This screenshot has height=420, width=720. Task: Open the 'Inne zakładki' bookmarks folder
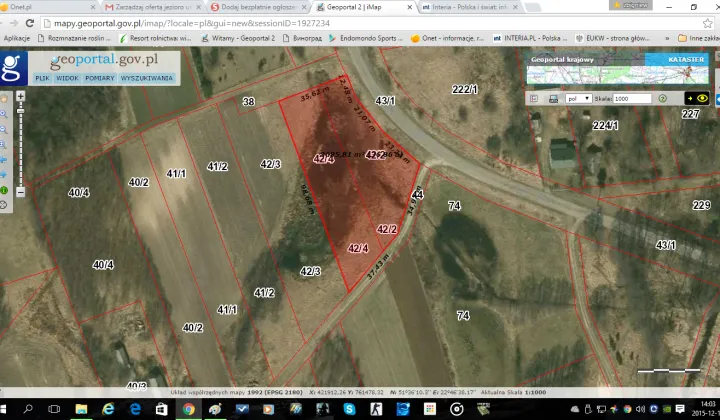pos(698,38)
